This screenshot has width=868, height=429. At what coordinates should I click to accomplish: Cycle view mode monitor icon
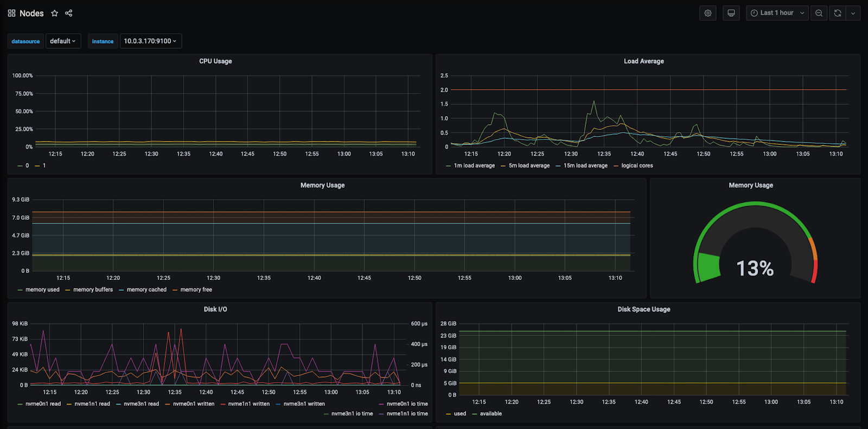coord(731,13)
